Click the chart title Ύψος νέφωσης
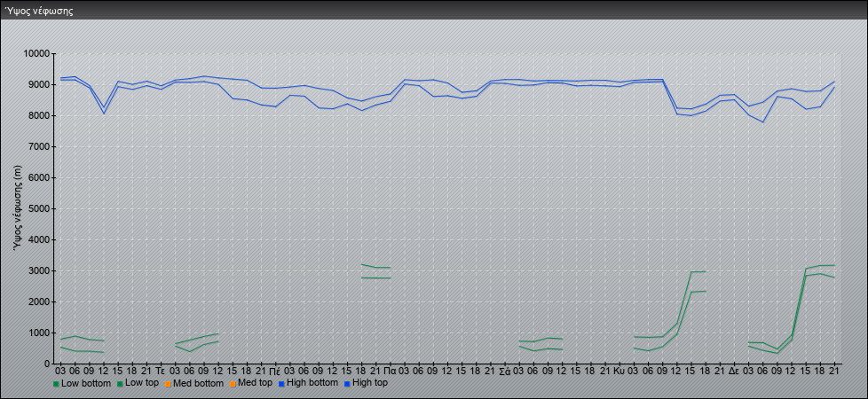This screenshot has width=868, height=399. click(x=39, y=12)
